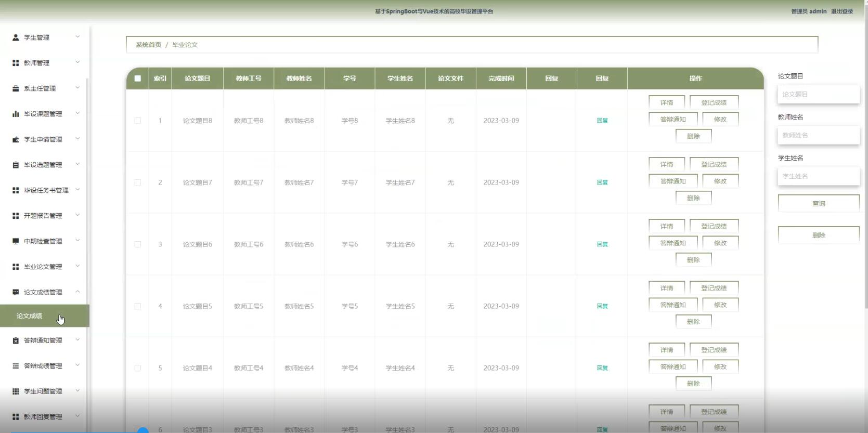Expand the 教师管理 menu chevron
868x433 pixels.
(77, 62)
